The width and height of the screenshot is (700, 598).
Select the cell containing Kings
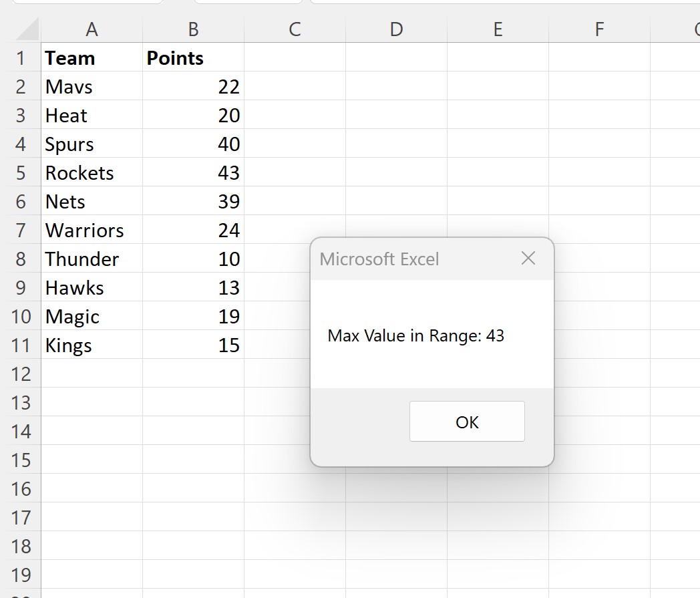(x=92, y=345)
